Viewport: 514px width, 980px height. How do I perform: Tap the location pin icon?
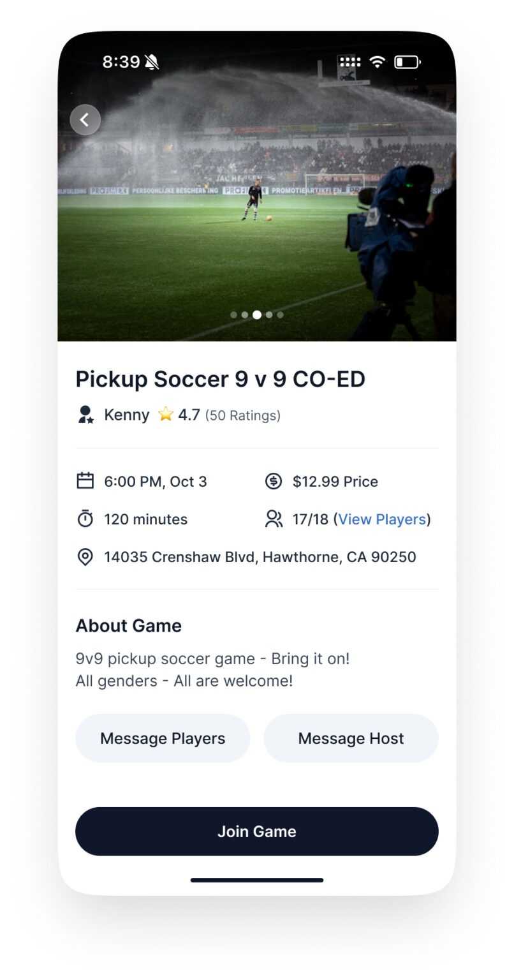pos(85,557)
